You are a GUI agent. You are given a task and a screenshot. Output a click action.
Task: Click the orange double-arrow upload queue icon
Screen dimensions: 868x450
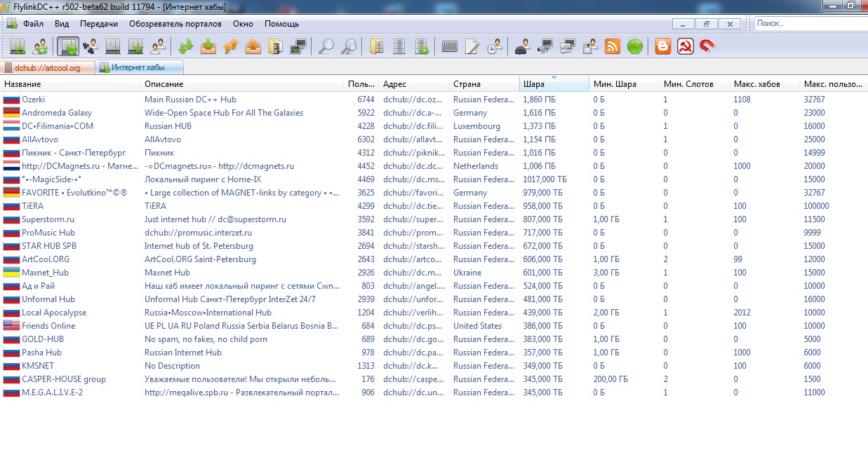click(231, 47)
